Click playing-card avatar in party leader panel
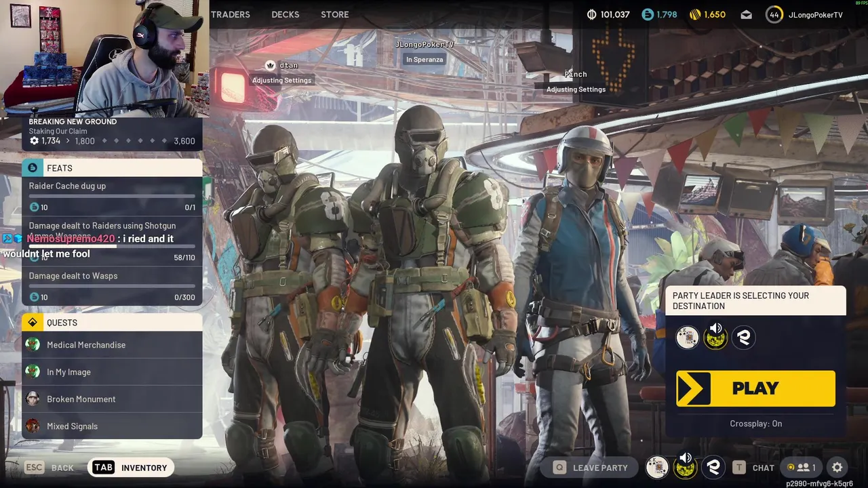 click(687, 338)
